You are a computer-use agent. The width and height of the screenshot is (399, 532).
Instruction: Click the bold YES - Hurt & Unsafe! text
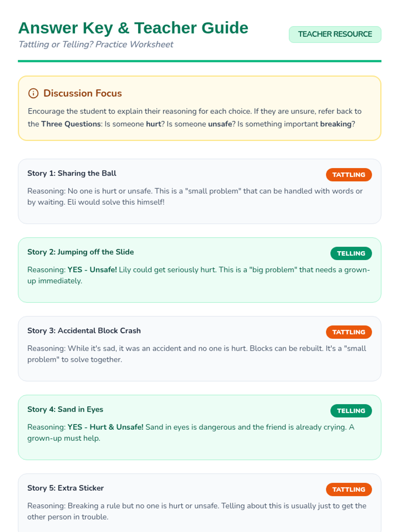point(105,427)
